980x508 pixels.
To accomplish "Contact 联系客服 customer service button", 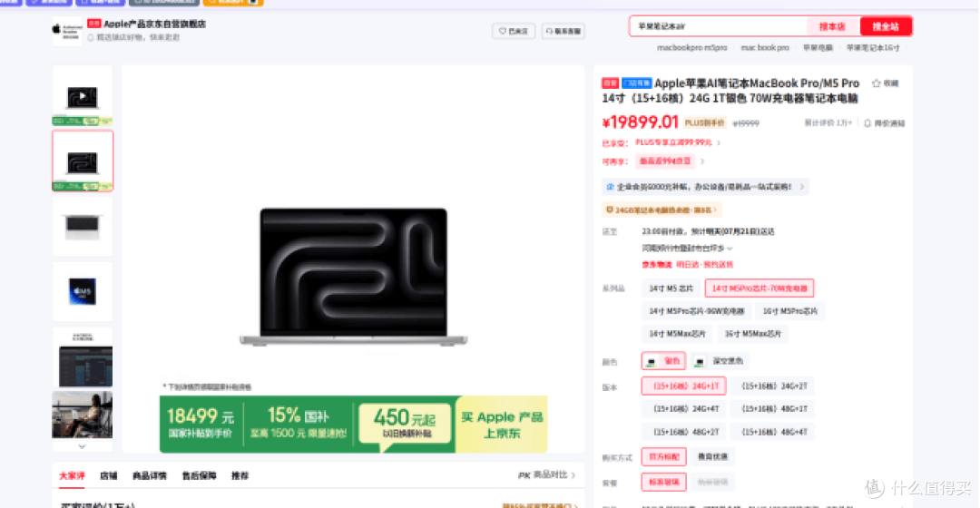I will (563, 31).
